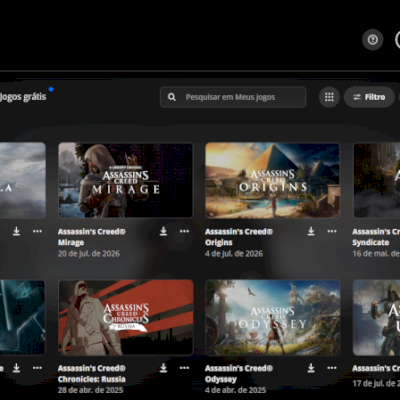400x400 pixels.
Task: Open Assassin's Creed Origins cover art
Action: [273, 180]
